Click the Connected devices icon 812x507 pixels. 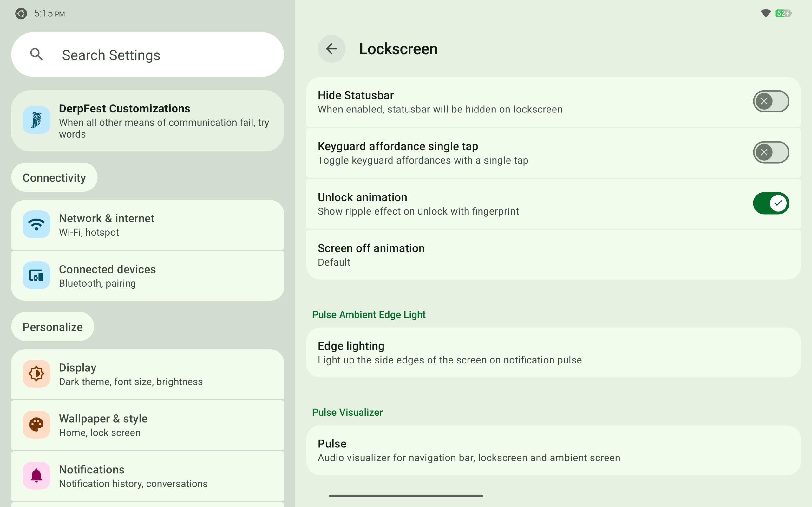[x=36, y=276]
